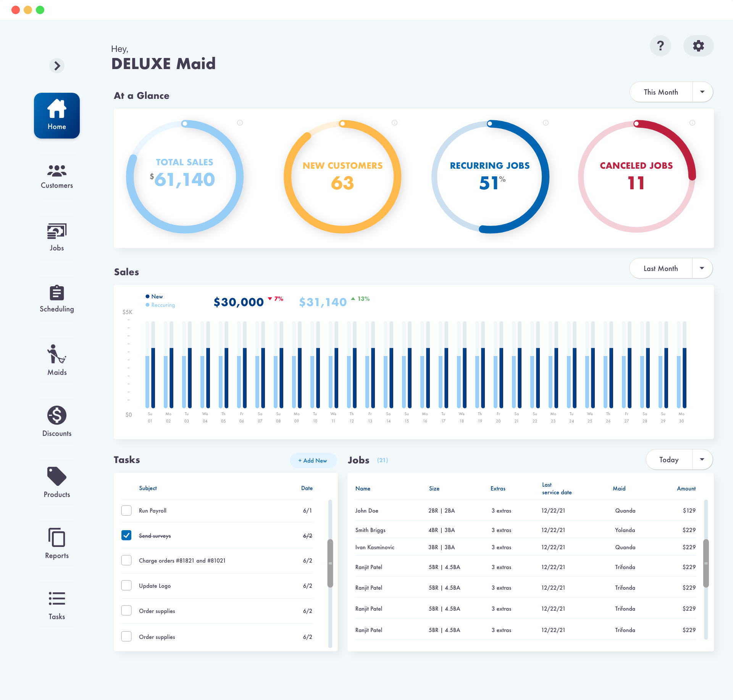Open the Scheduling clipboard icon

point(57,293)
